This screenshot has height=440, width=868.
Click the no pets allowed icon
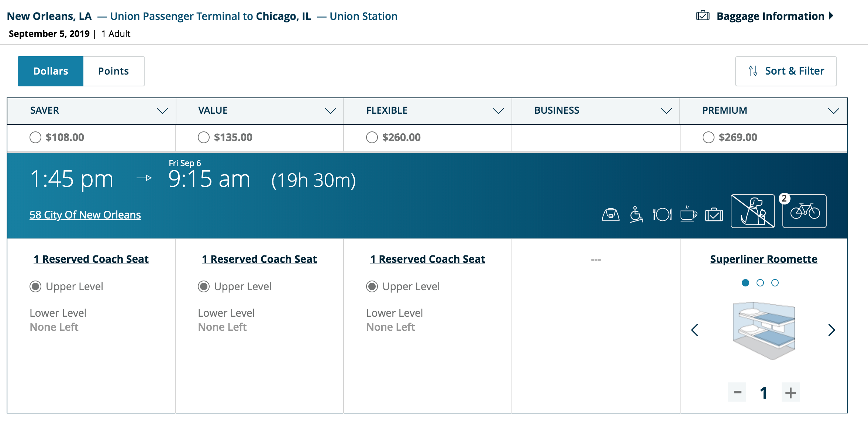[752, 211]
